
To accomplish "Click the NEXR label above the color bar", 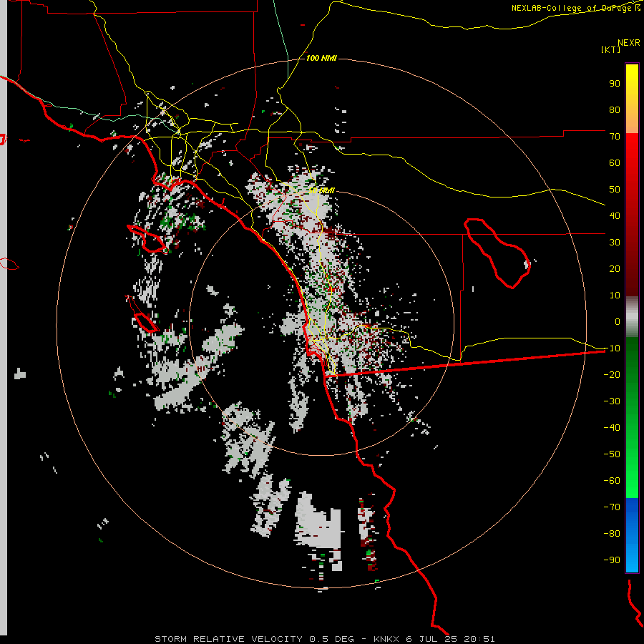I will [x=629, y=43].
